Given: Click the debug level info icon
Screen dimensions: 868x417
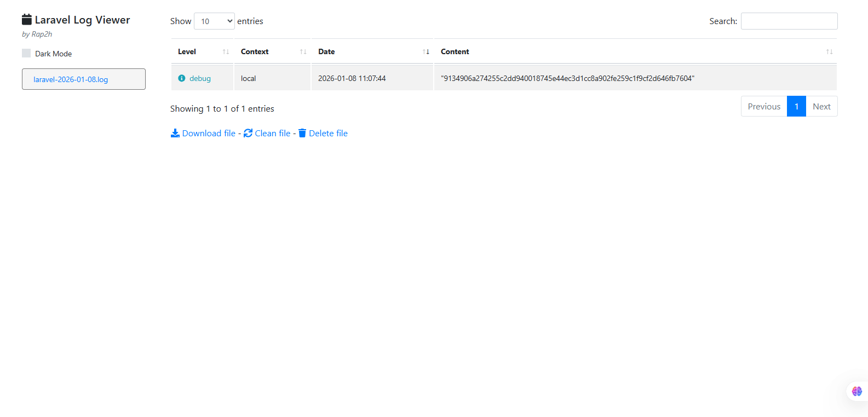Looking at the screenshot, I should (x=182, y=78).
